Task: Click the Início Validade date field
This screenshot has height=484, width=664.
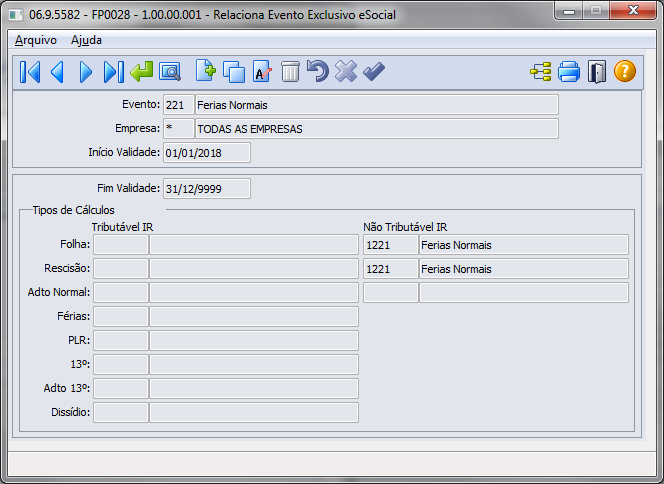Action: pos(207,153)
